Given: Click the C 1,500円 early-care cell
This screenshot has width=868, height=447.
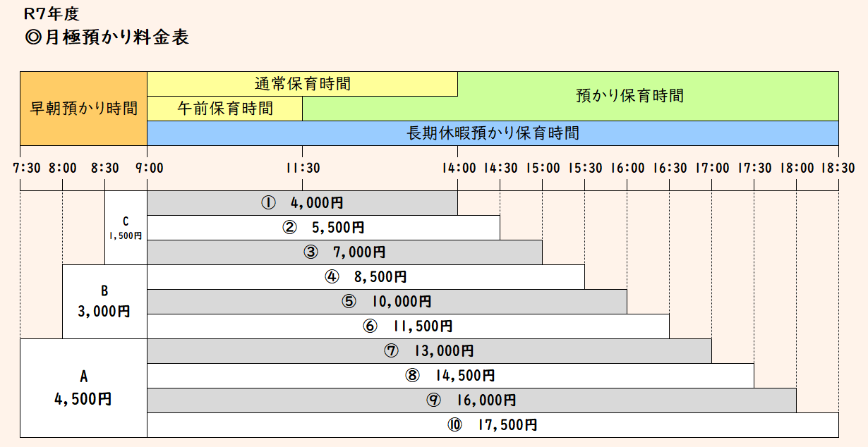Looking at the screenshot, I should click(x=126, y=228).
